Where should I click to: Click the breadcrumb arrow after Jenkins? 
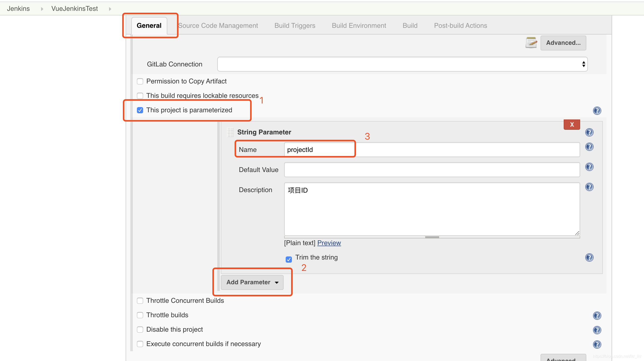42,9
